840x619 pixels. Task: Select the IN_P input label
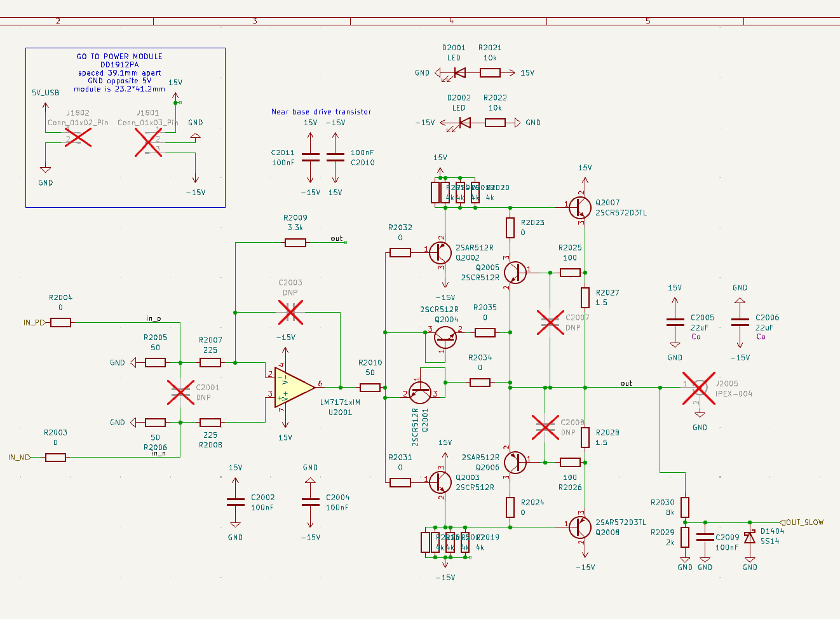tap(34, 323)
